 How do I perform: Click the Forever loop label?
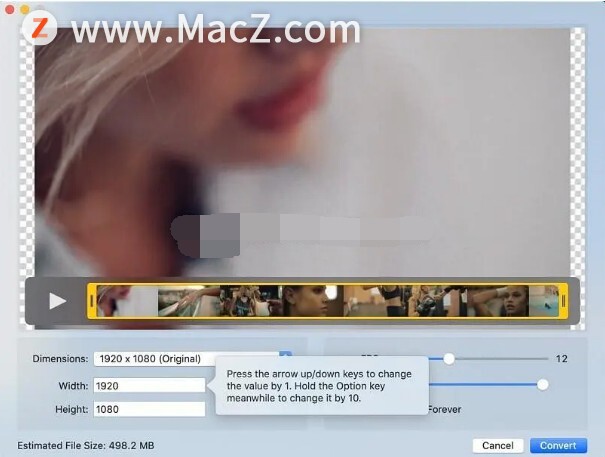444,409
